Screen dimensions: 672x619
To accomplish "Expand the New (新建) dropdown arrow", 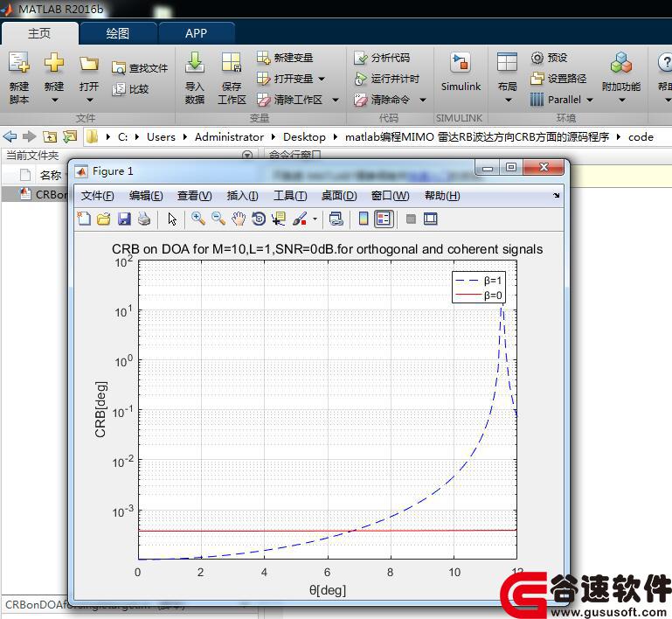I will click(x=54, y=101).
